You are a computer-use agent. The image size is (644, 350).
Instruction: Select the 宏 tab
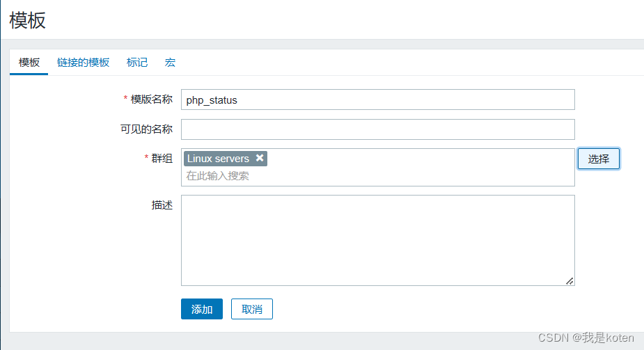pos(170,62)
